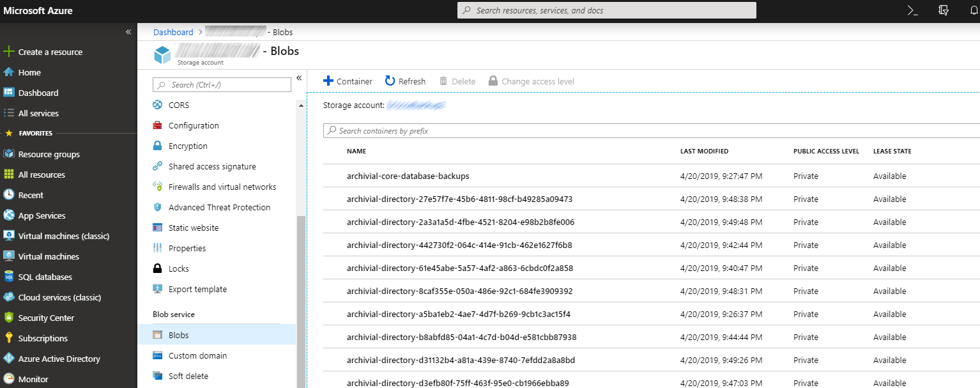Click the Shared access signature link icon
980x388 pixels.
tap(157, 166)
